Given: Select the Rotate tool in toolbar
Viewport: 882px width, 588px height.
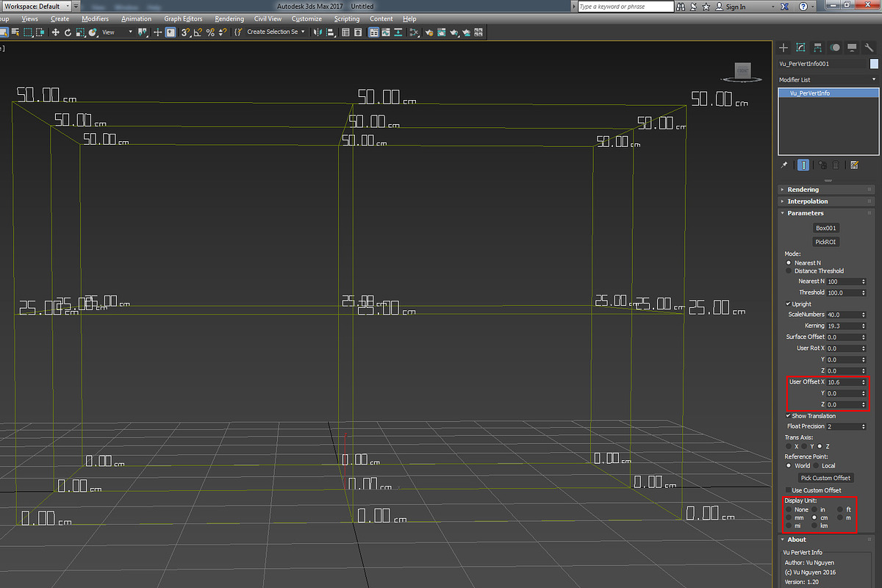Looking at the screenshot, I should tap(68, 32).
